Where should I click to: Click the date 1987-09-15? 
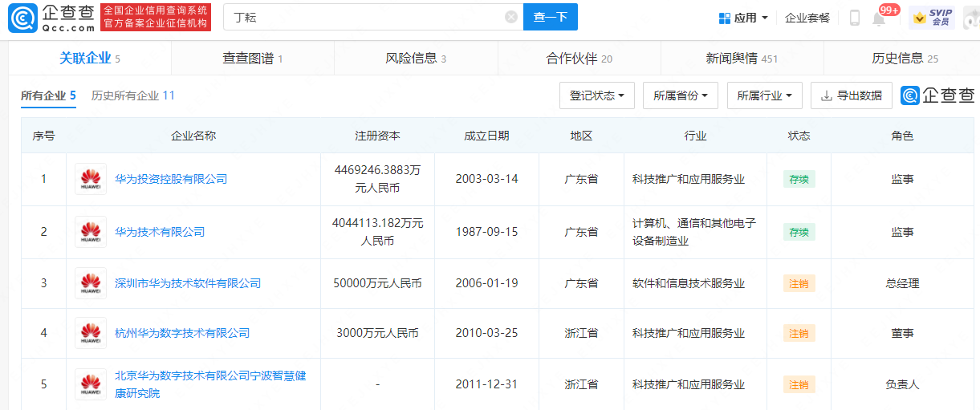point(486,232)
